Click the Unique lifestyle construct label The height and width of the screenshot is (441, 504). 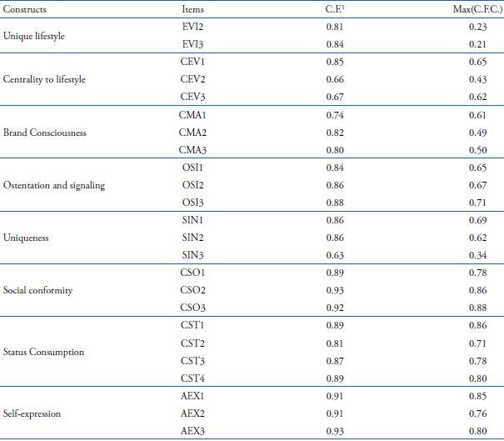tap(34, 36)
